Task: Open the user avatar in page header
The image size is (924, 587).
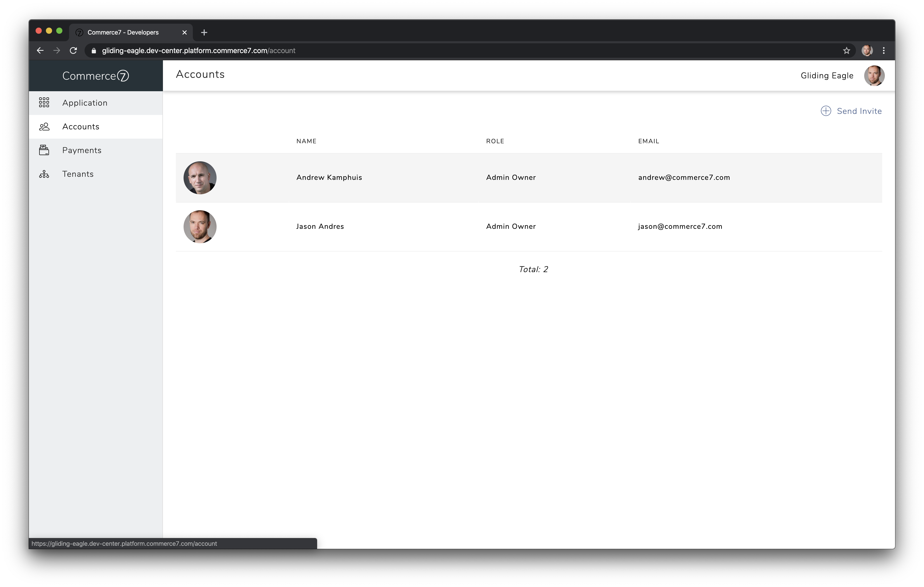Action: 874,76
